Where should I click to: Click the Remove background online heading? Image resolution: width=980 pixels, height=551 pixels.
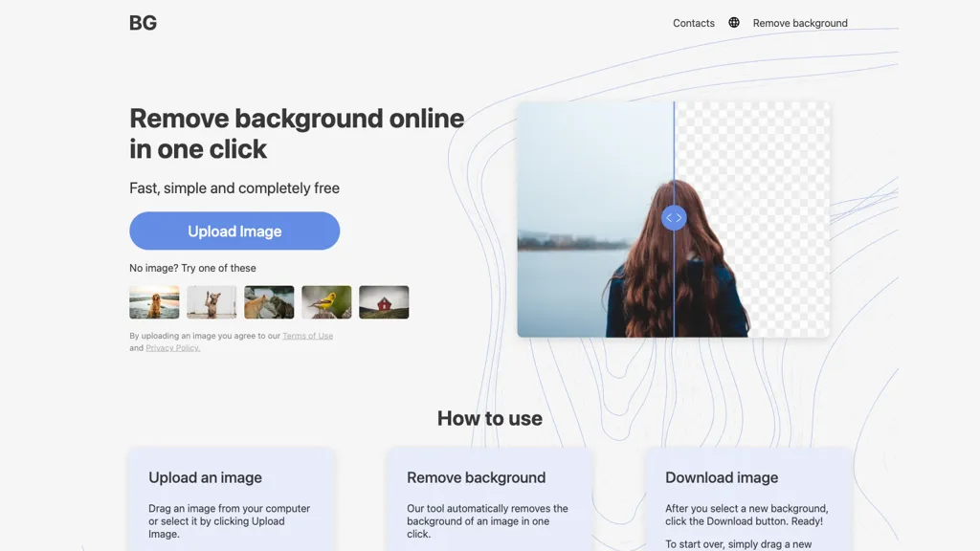(x=297, y=133)
